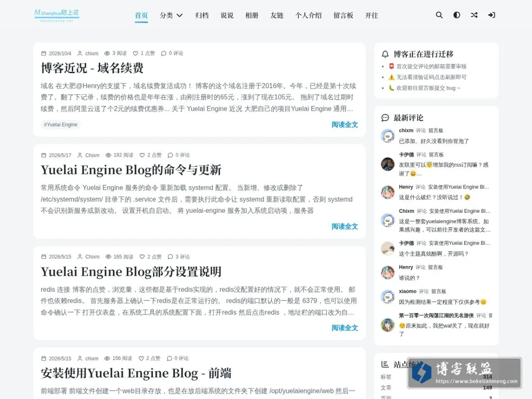The image size is (532, 399).
Task: Click eye icon showing 165 阅读
Action: (108, 257)
